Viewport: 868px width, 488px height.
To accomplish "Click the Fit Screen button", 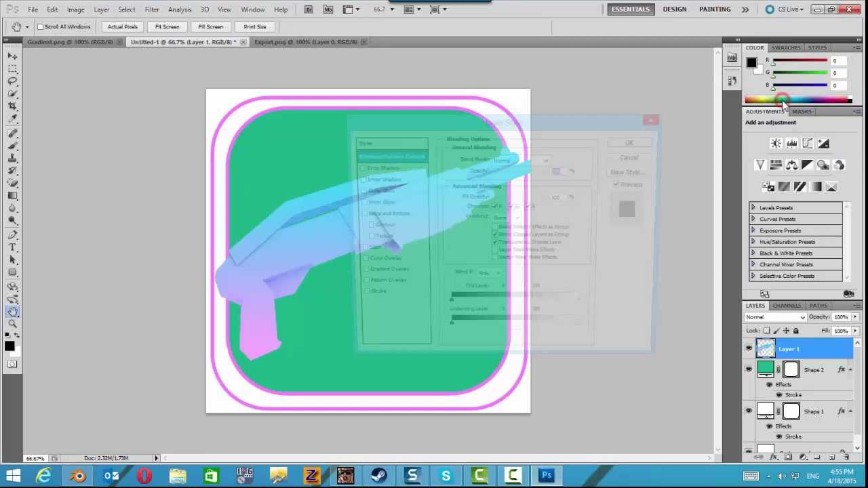I will pos(167,26).
